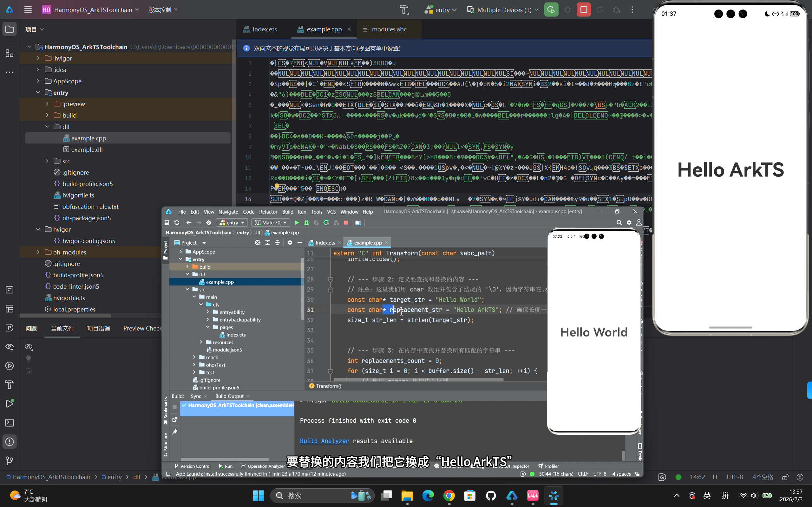
Task: Open the 项目错误 tab in Problems panel
Action: (x=99, y=328)
